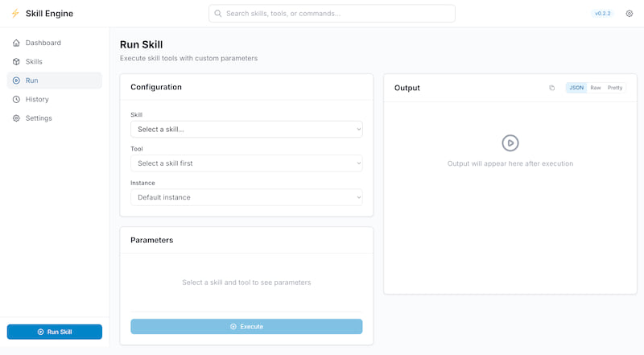Go to the Dashboard page
Image resolution: width=644 pixels, height=355 pixels.
tap(43, 43)
